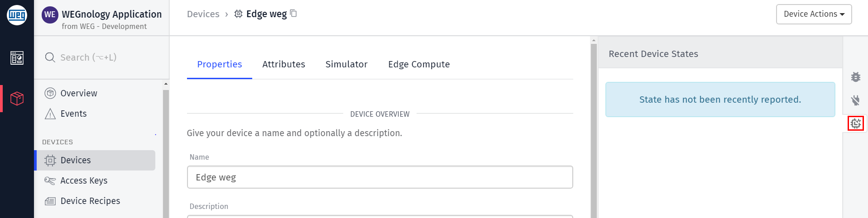Open the debug bug icon panel

[855, 77]
